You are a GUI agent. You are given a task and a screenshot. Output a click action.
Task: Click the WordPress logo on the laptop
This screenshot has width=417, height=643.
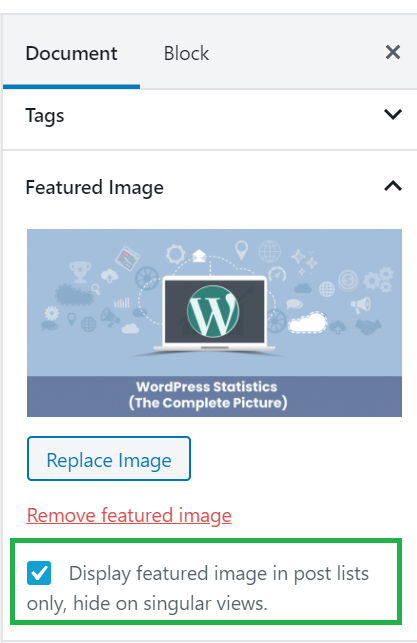(213, 311)
